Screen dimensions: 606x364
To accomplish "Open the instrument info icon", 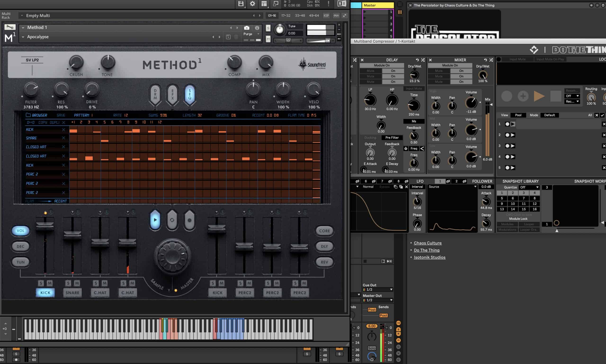I will pyautogui.click(x=257, y=28).
